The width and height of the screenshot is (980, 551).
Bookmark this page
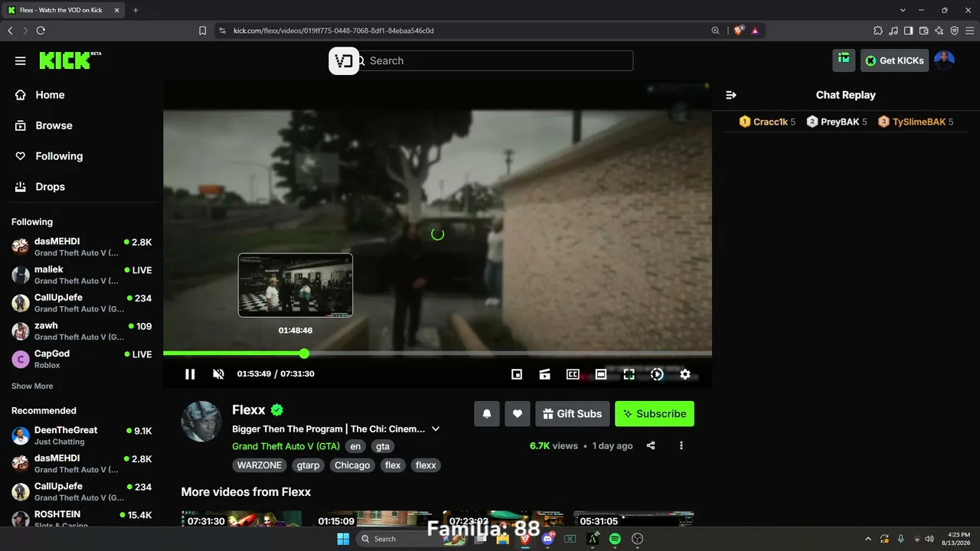(x=202, y=31)
